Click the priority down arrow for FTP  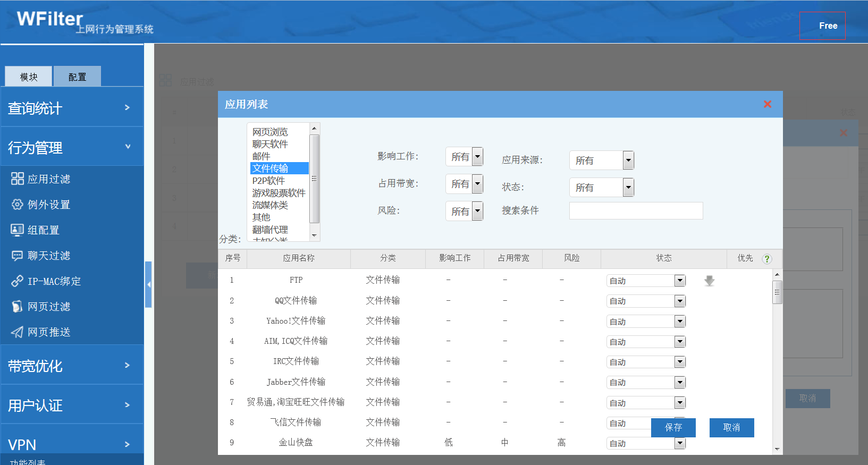tap(709, 281)
